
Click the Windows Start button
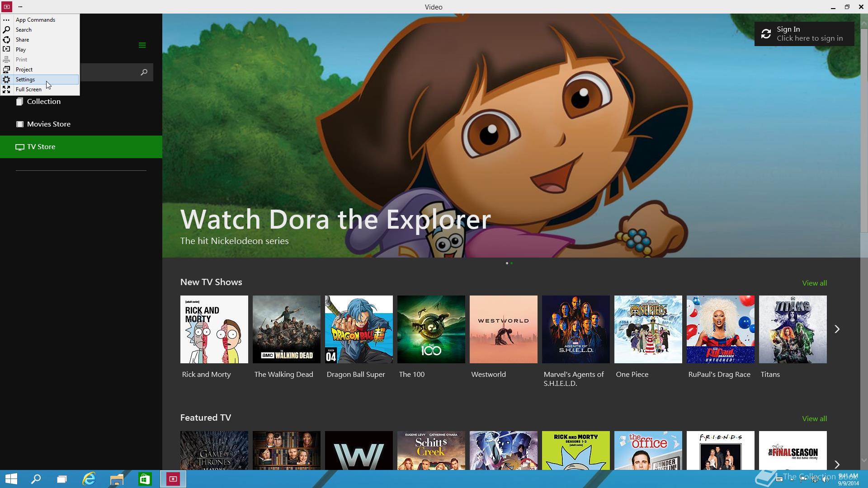coord(11,479)
